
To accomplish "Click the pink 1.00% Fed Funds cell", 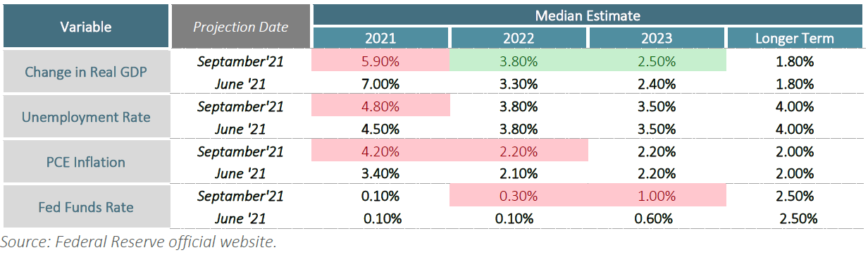I will pos(657,196).
